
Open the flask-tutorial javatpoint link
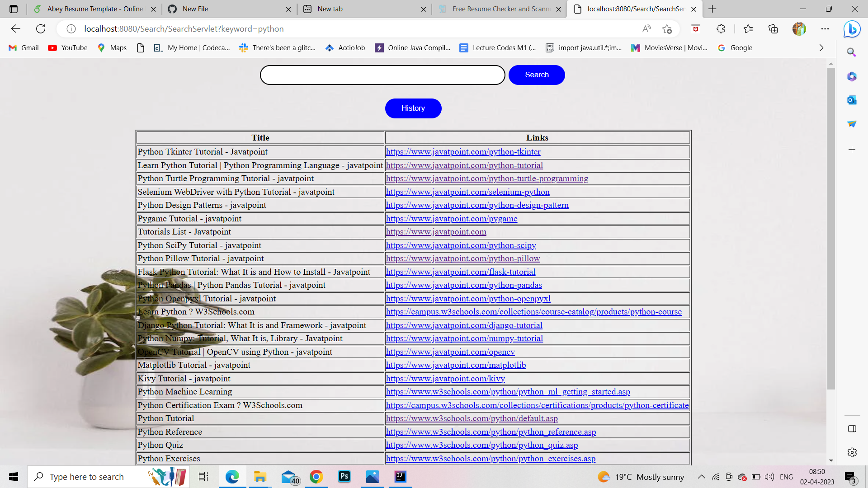point(460,272)
